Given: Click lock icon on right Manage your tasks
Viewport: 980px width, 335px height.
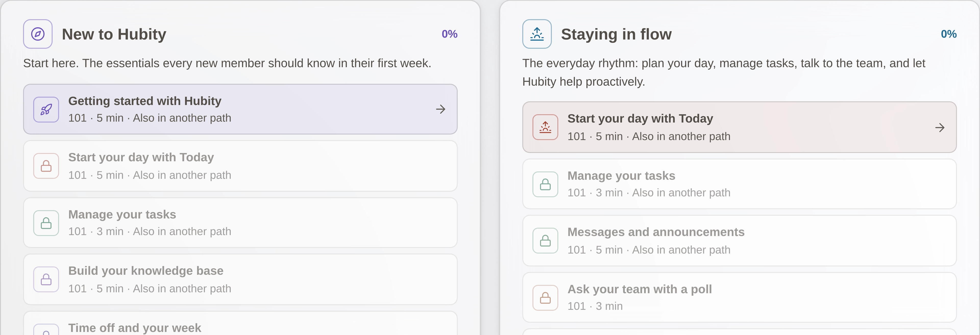Looking at the screenshot, I should coord(545,184).
